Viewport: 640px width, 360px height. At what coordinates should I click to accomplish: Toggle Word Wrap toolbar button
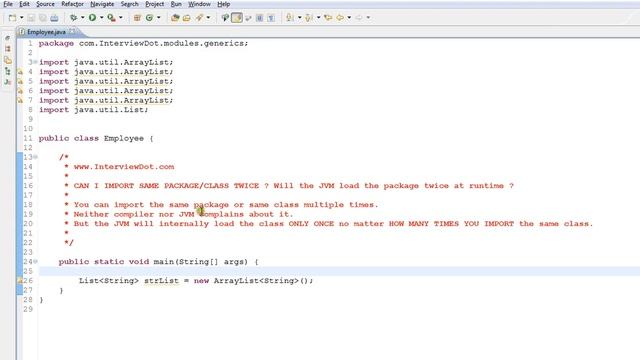click(248, 18)
